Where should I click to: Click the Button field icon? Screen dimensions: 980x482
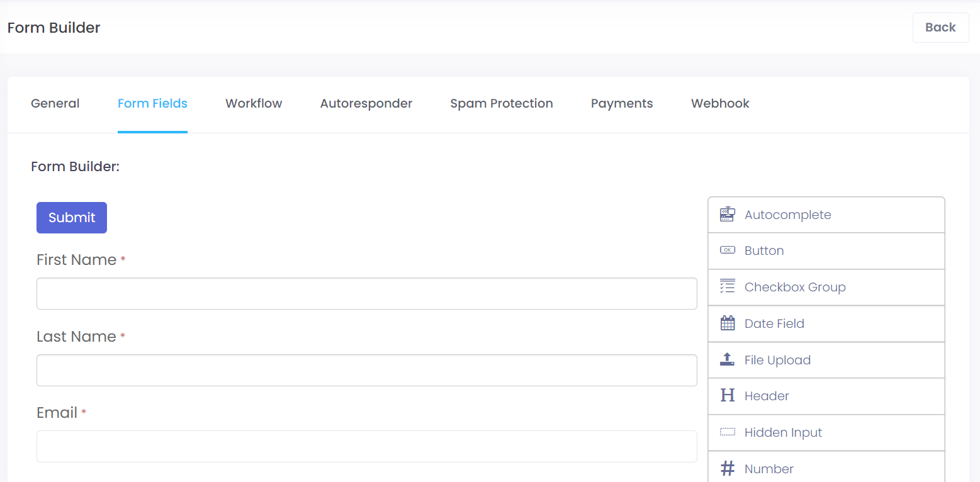[x=727, y=250]
